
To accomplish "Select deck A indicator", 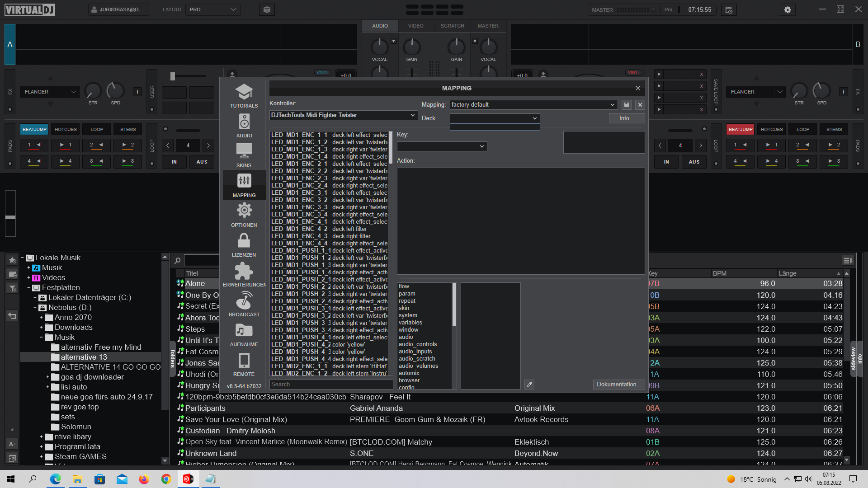I will click(x=10, y=44).
